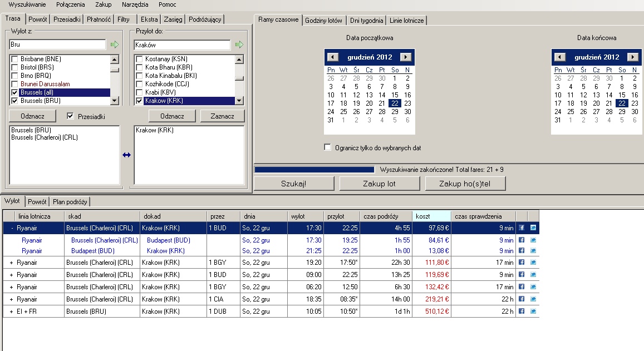Click the Szukaj! button

[294, 184]
